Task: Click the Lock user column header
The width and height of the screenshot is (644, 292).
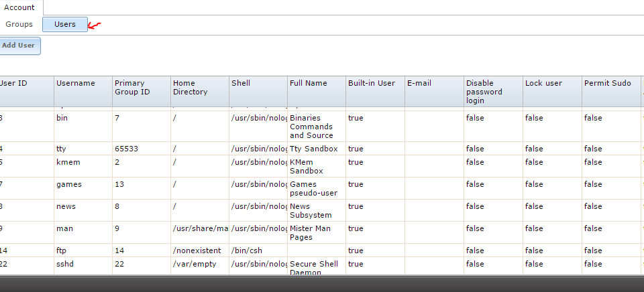Action: coord(543,83)
